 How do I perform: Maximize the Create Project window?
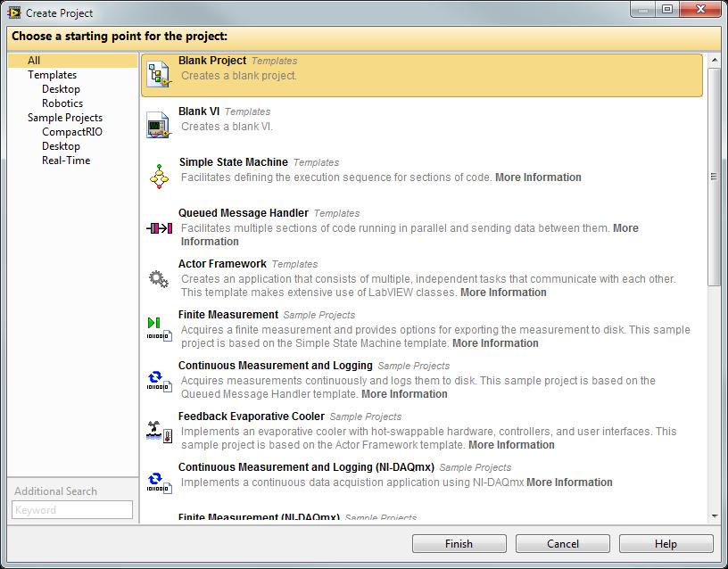click(667, 9)
